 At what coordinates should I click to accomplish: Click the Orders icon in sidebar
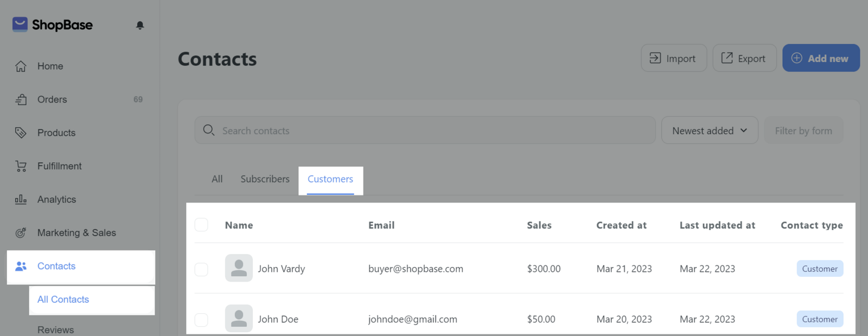coord(21,99)
